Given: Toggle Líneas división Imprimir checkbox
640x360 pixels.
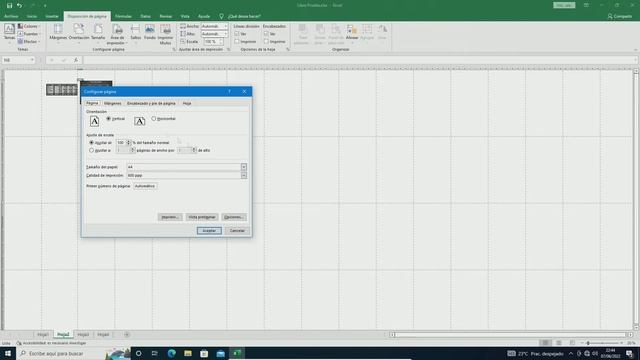Looking at the screenshot, I should (237, 42).
